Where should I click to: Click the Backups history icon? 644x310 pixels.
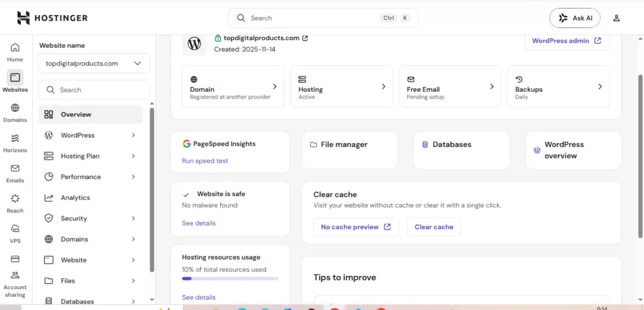point(519,79)
